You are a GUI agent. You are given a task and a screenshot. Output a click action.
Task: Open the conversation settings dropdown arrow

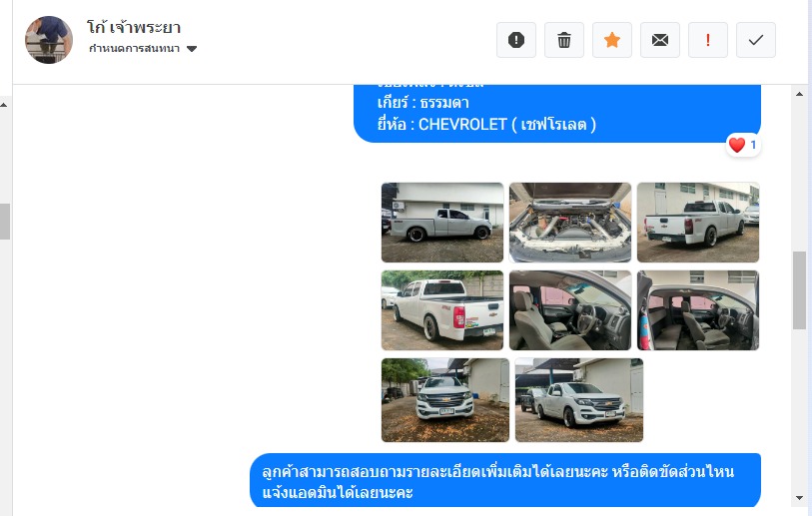tap(192, 49)
